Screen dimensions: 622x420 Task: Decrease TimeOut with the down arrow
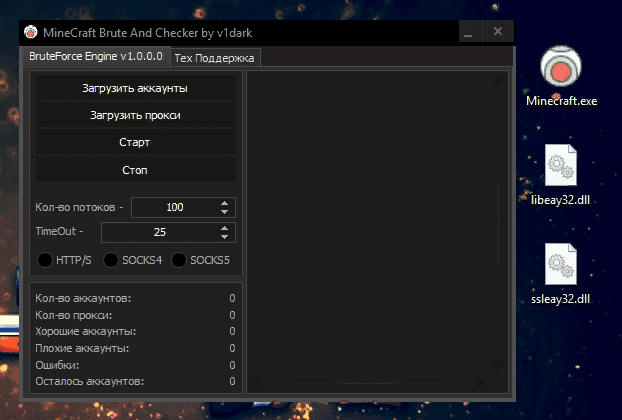point(225,237)
